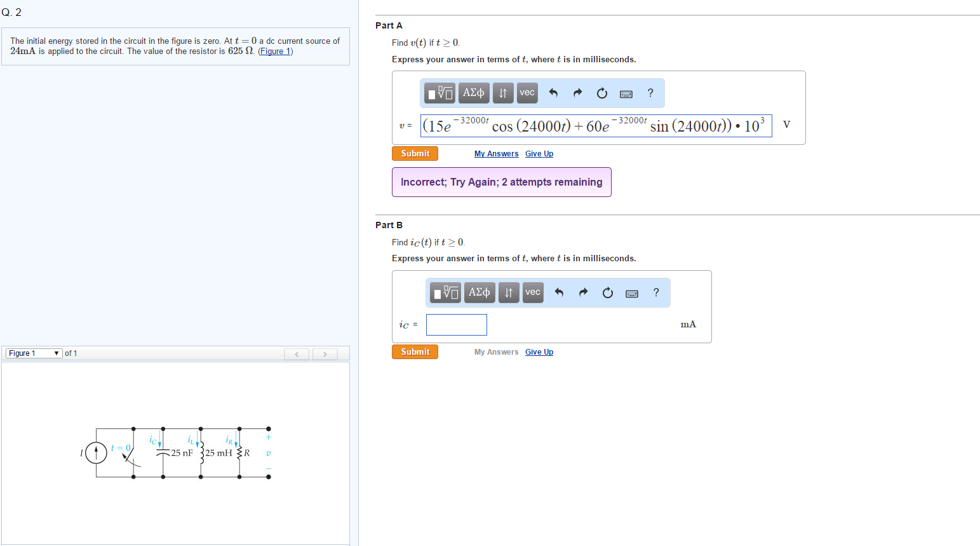Click the next figure arrow
Viewport: 980px width, 546px height.
click(x=325, y=353)
